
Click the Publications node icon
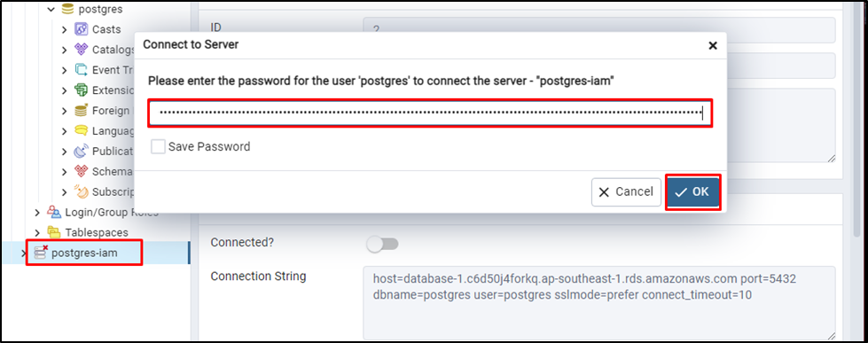(82, 151)
